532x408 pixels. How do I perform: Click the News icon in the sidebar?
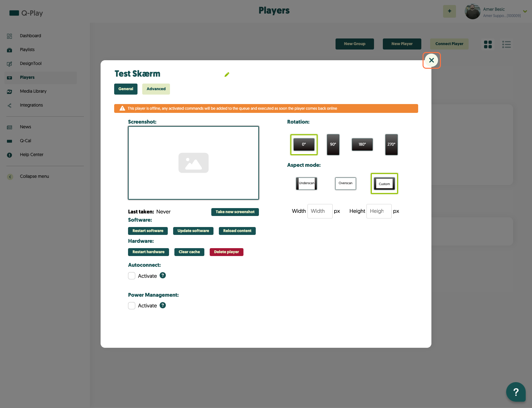[x=9, y=127]
